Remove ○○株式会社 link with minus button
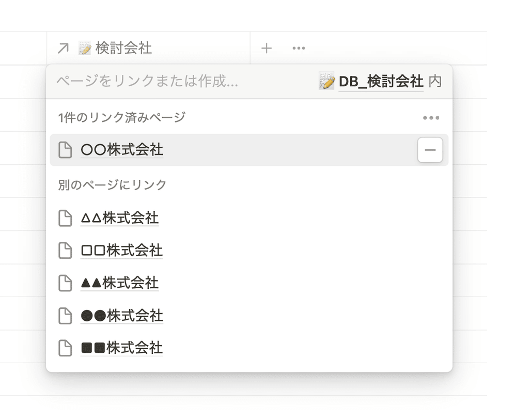This screenshot has height=420, width=529. point(430,150)
